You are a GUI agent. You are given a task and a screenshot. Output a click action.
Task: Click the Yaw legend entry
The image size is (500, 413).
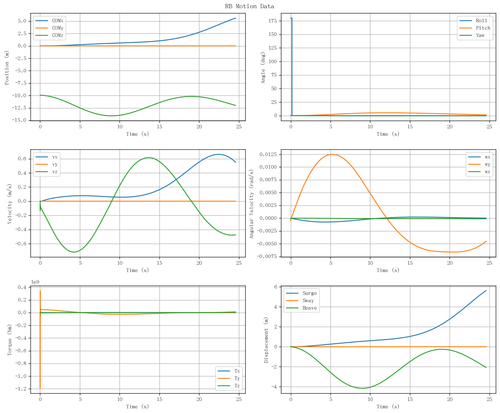pos(472,35)
